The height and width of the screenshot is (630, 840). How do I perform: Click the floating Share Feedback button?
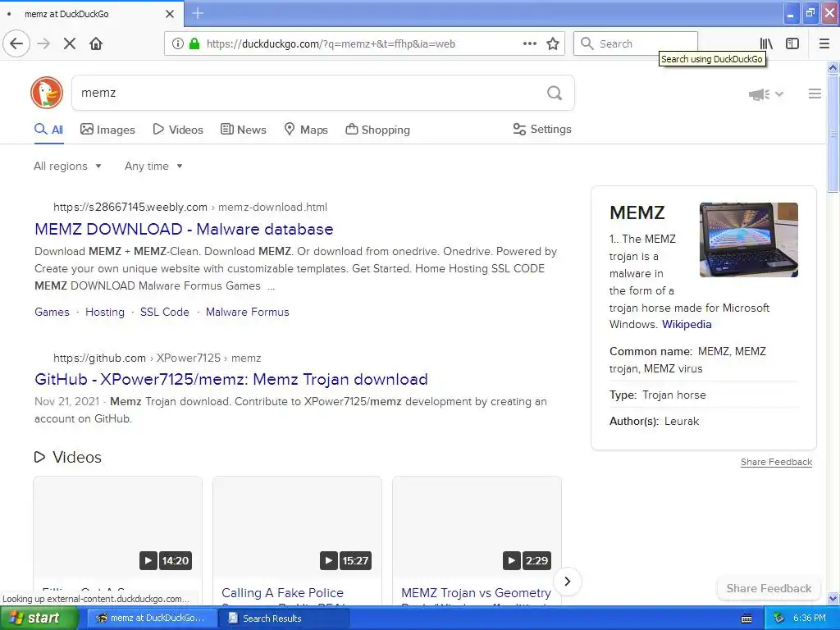tap(769, 588)
